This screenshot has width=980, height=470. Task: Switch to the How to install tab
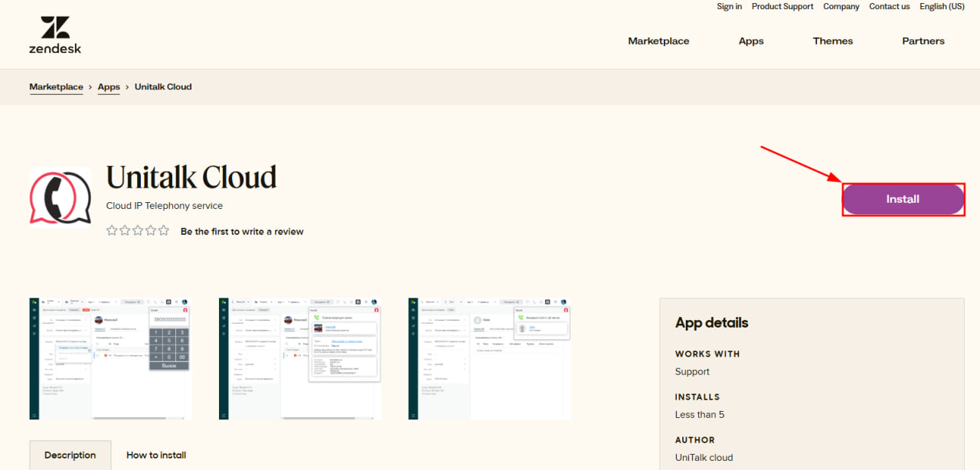point(156,455)
